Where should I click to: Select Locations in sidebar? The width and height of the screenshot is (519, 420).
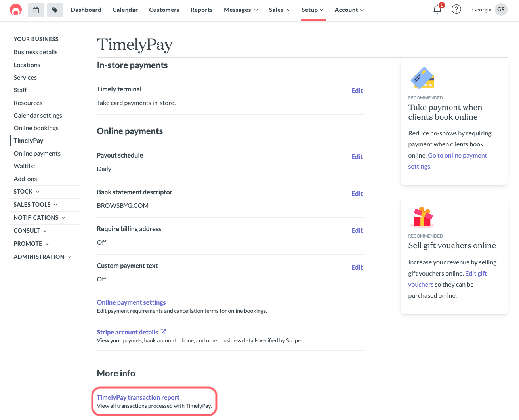27,65
